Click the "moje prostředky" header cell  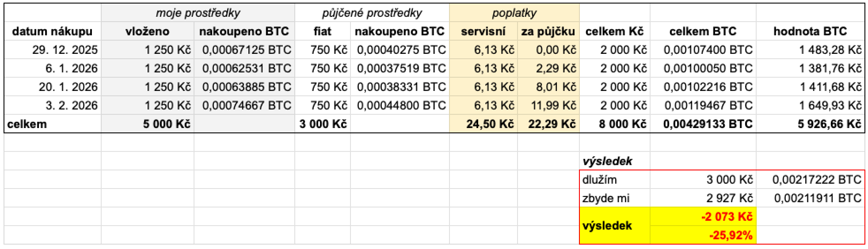click(x=198, y=13)
